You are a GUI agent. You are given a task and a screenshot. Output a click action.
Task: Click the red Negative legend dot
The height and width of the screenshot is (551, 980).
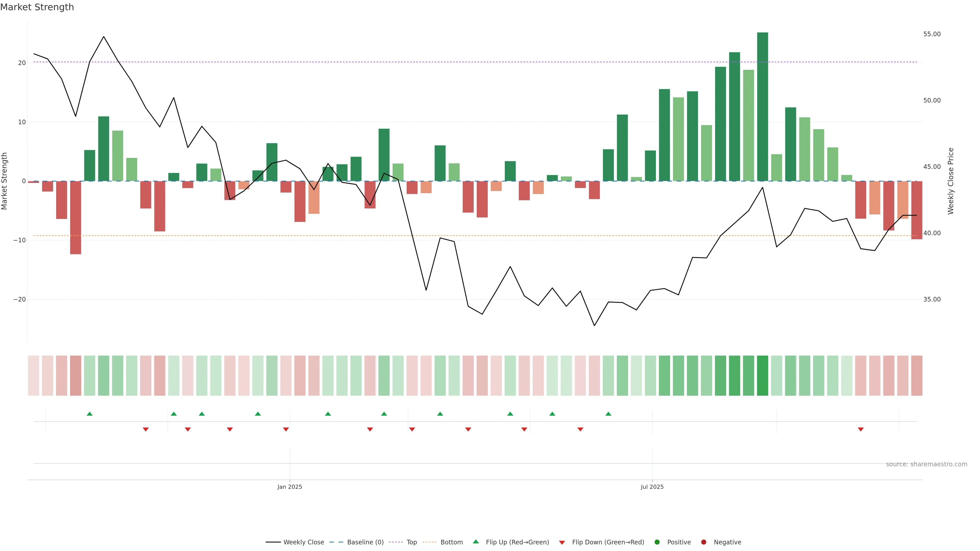[703, 542]
